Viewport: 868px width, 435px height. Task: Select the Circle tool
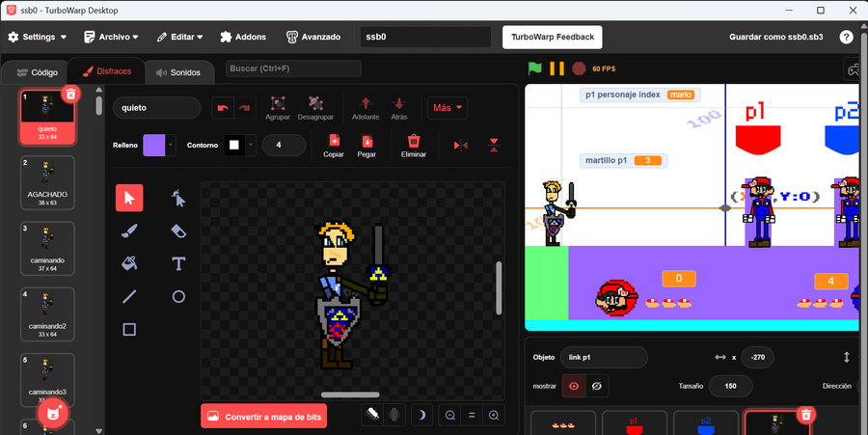point(178,297)
